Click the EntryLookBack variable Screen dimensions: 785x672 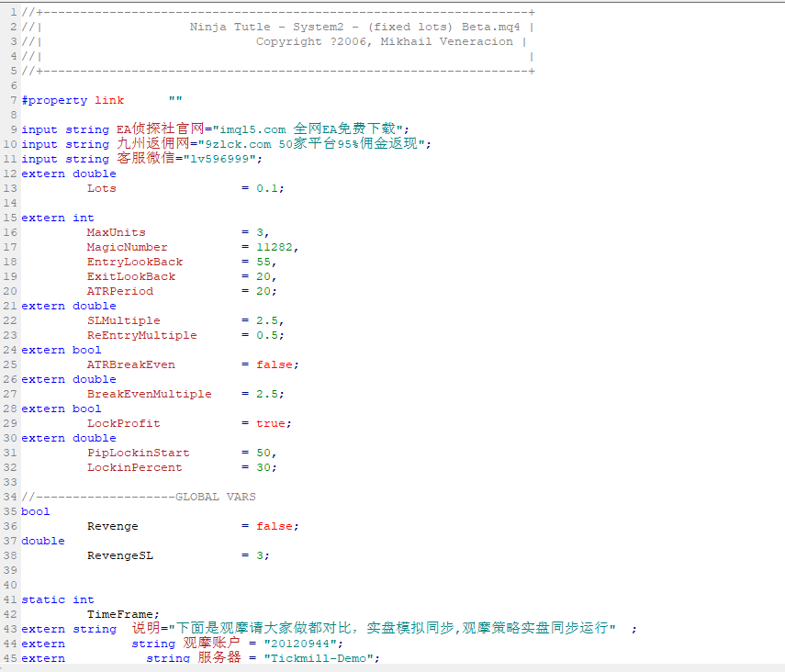point(134,262)
